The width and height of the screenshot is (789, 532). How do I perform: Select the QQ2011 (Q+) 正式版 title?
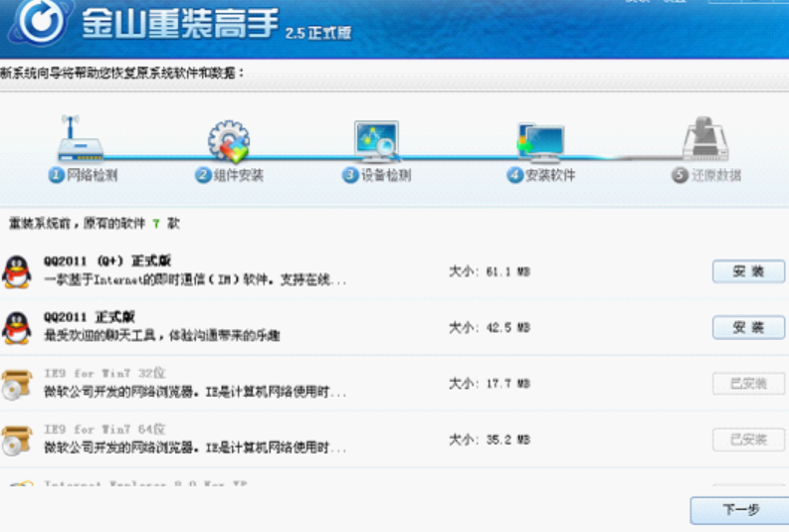pos(107,261)
